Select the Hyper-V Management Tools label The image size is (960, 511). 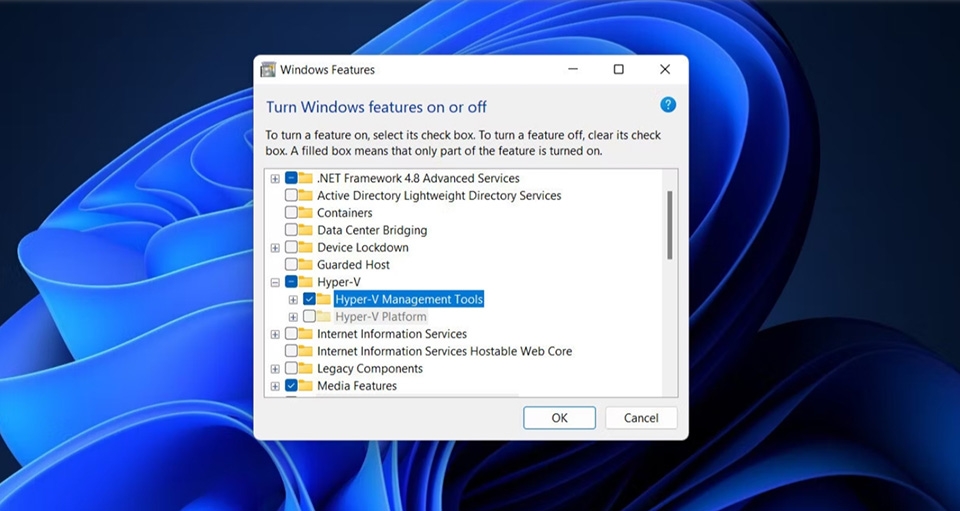click(409, 299)
